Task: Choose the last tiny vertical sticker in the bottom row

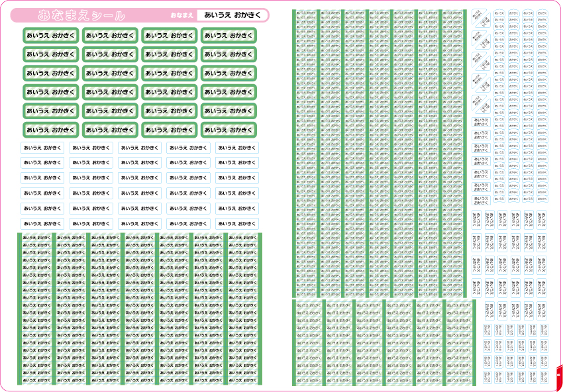Action: (544, 377)
